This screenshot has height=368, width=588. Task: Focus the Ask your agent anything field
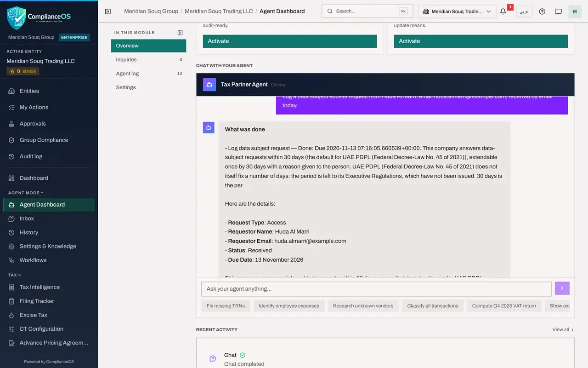[x=376, y=289]
